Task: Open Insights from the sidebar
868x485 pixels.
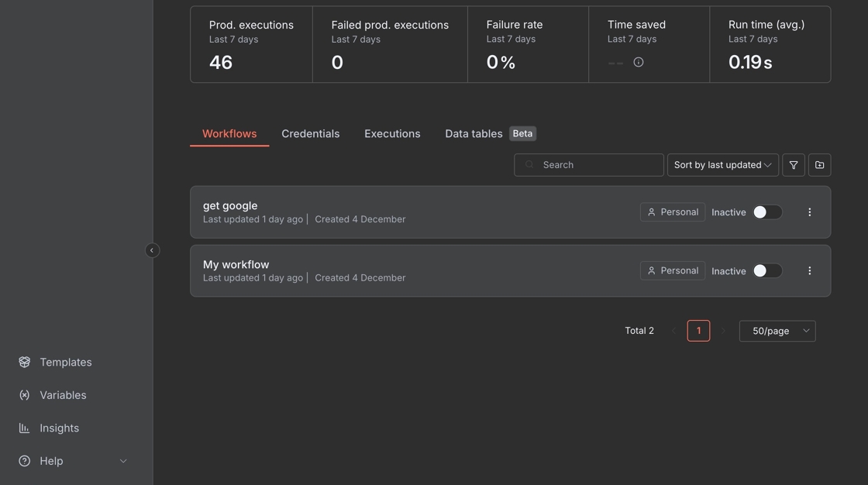Action: point(59,428)
